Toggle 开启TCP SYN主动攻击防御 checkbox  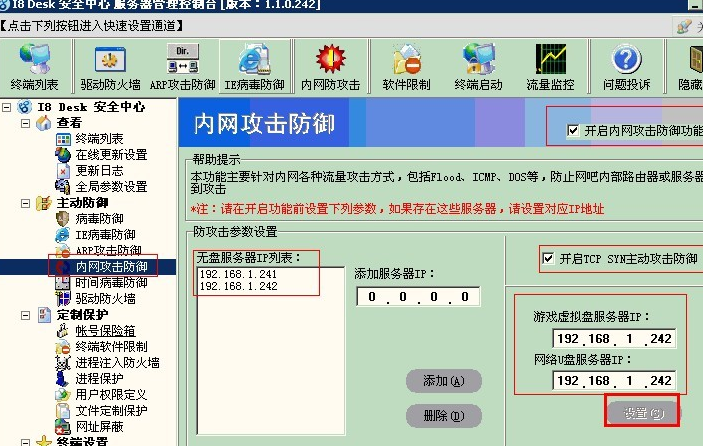(548, 259)
